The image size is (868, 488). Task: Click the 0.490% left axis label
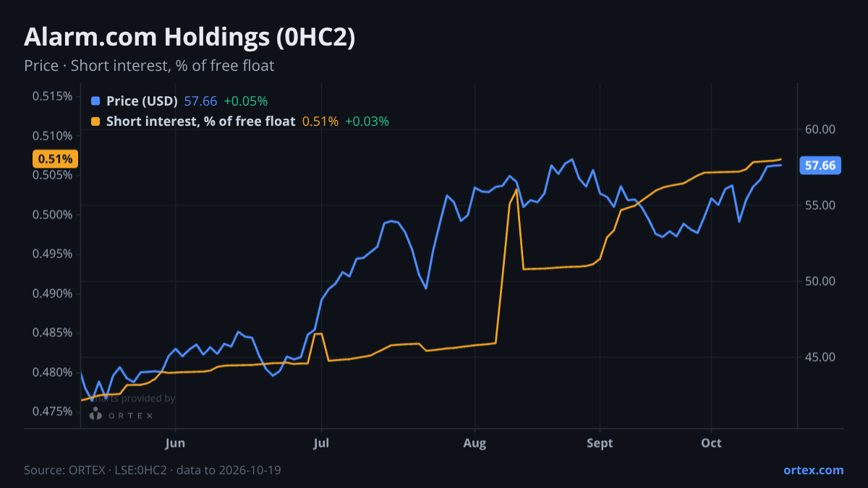click(52, 294)
